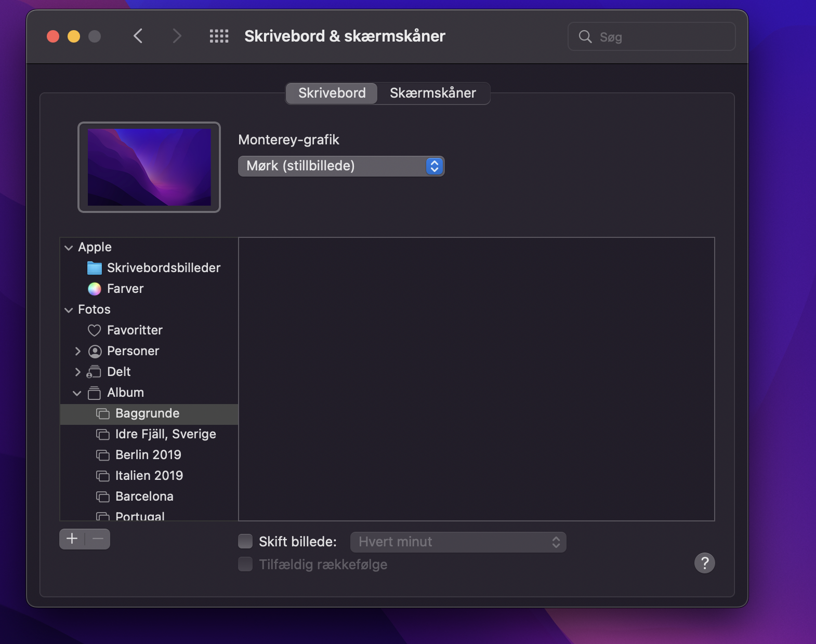
Task: Show all preferences grid icon
Action: click(219, 36)
